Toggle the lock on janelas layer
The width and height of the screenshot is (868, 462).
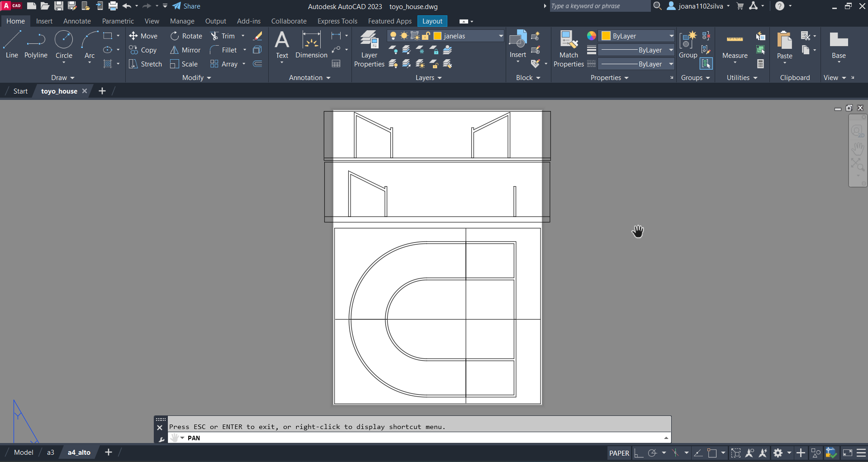coord(426,36)
